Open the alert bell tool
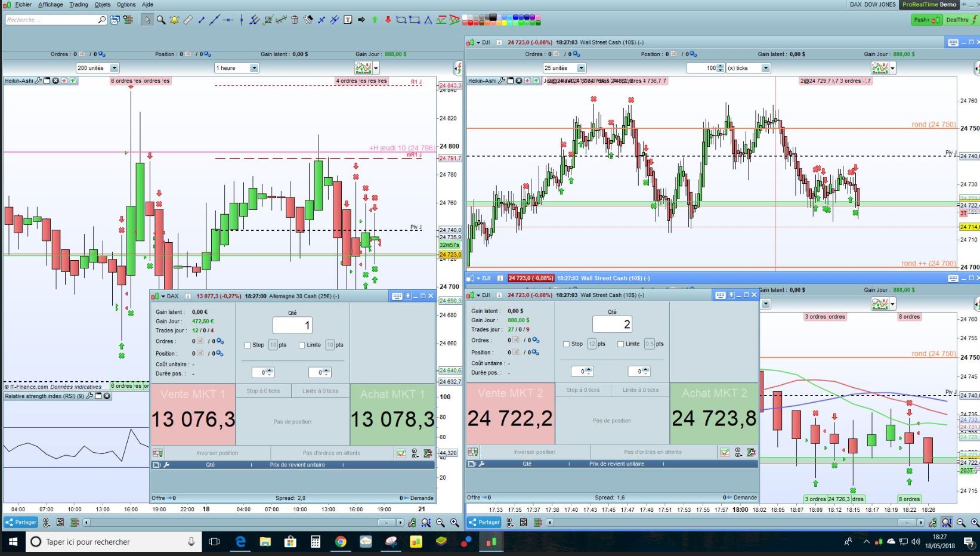Viewport: 980px width, 556px height. click(x=174, y=20)
